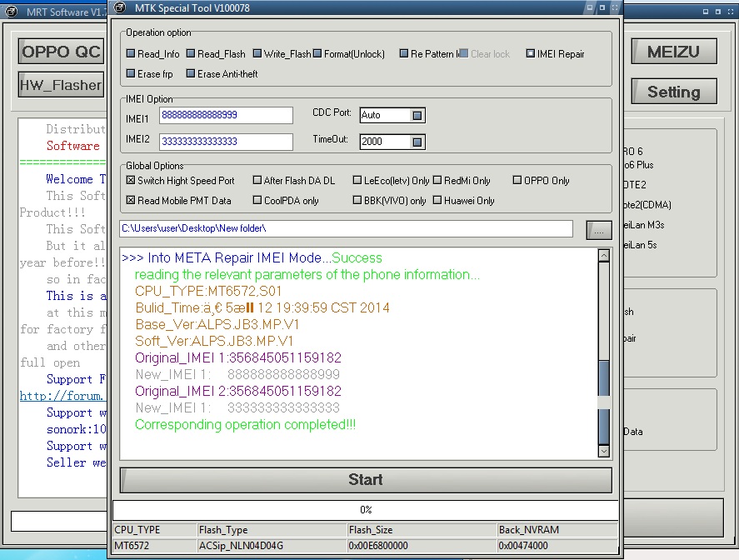Screen dimensions: 739x560
Task: Enable the Read_Info operation option
Action: coord(131,54)
